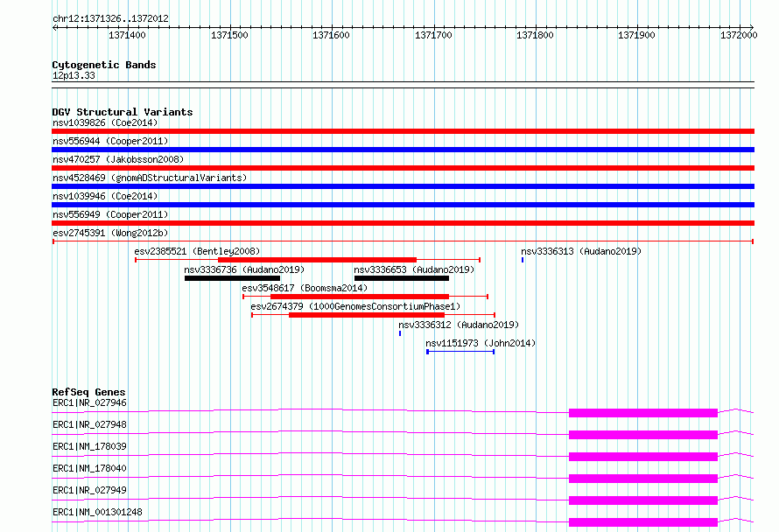Click the 1371500 ruler position

pos(229,35)
